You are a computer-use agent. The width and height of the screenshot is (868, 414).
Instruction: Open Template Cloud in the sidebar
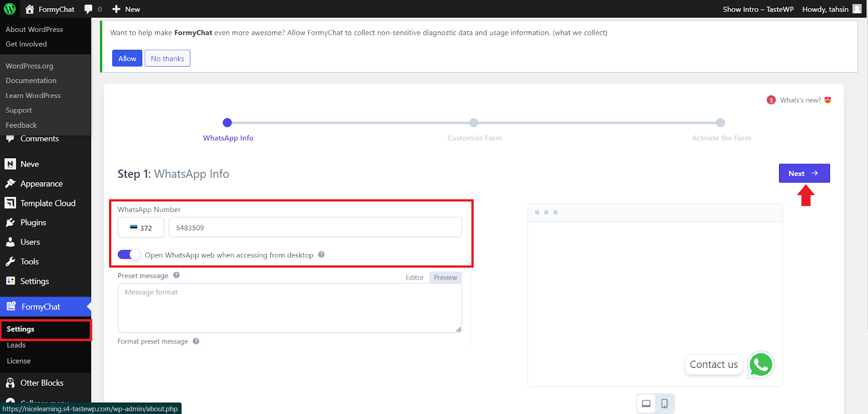48,203
